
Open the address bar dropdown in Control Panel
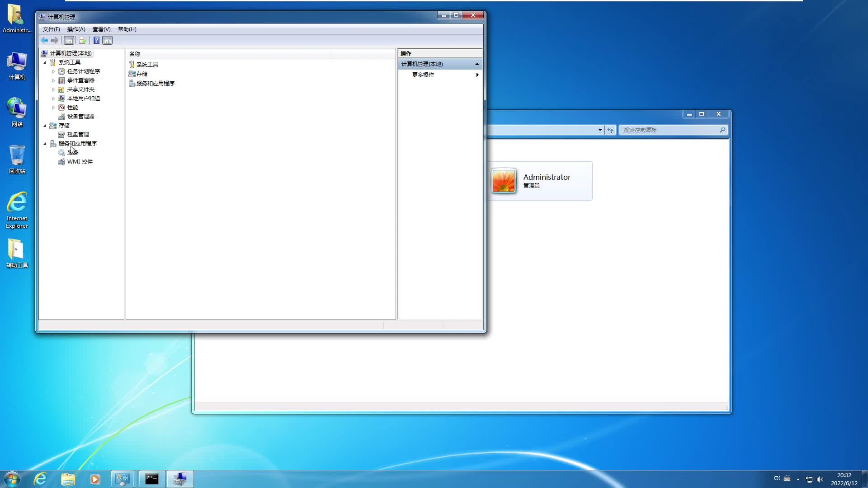[600, 130]
